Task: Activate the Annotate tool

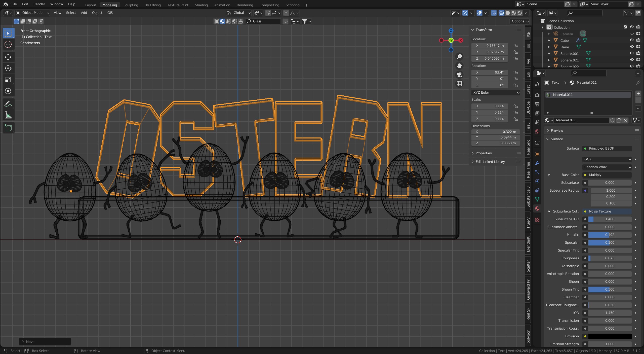Action: [x=8, y=104]
